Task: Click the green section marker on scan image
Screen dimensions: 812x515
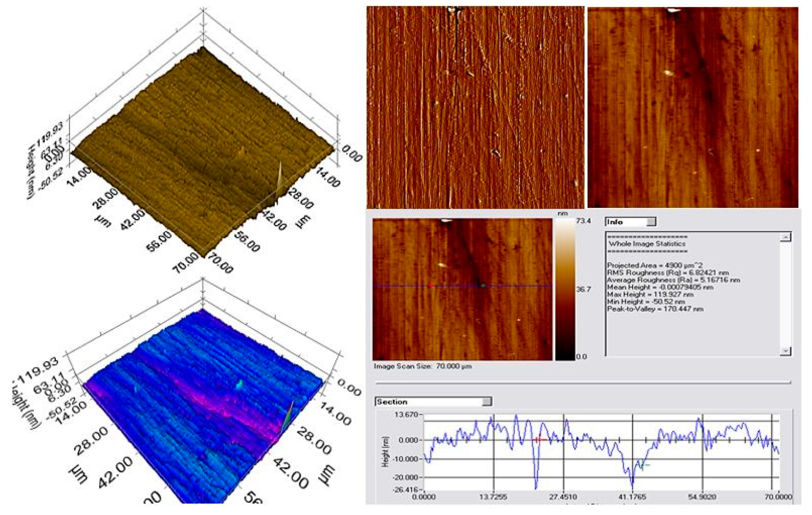Action: 483,286
